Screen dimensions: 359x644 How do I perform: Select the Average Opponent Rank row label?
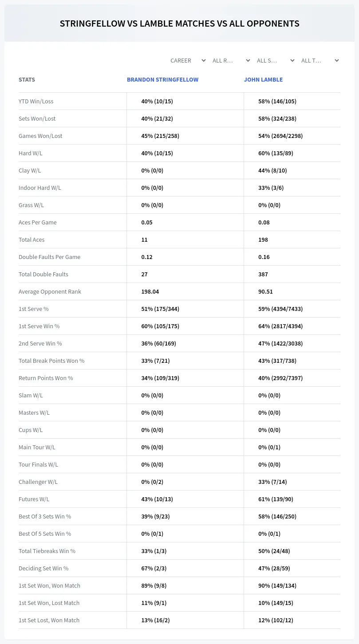(x=50, y=291)
